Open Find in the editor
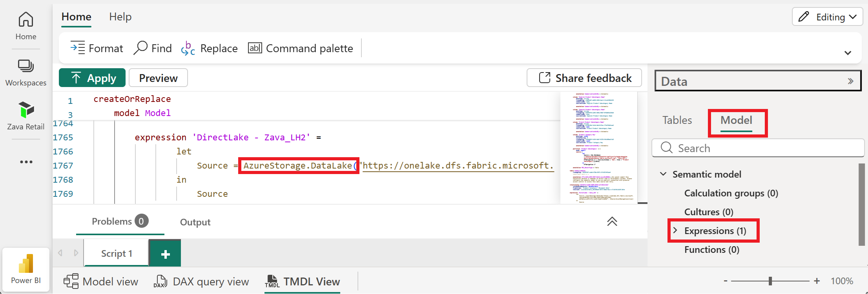 pyautogui.click(x=153, y=48)
